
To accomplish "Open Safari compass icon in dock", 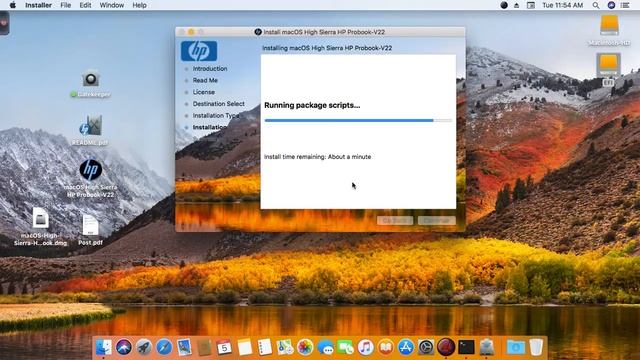I will coord(164,347).
